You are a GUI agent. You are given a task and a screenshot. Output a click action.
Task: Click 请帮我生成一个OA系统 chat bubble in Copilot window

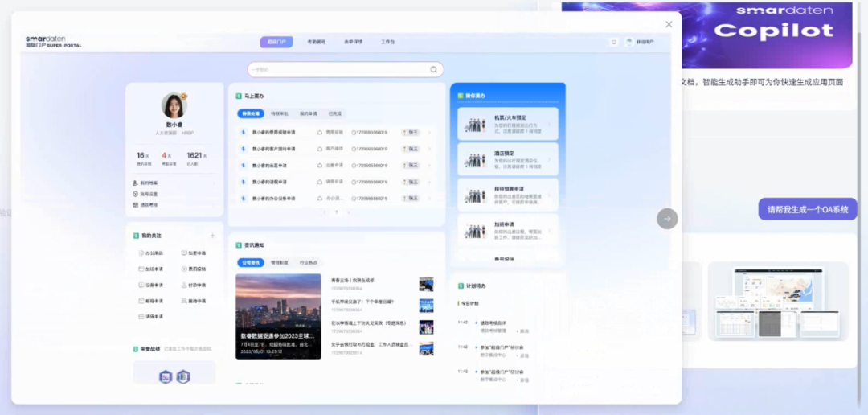point(808,209)
